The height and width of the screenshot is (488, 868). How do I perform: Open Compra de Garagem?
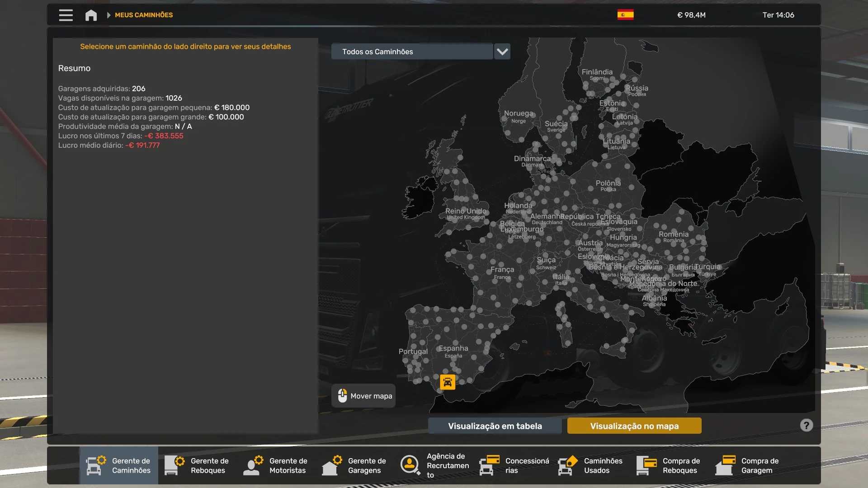point(748,465)
